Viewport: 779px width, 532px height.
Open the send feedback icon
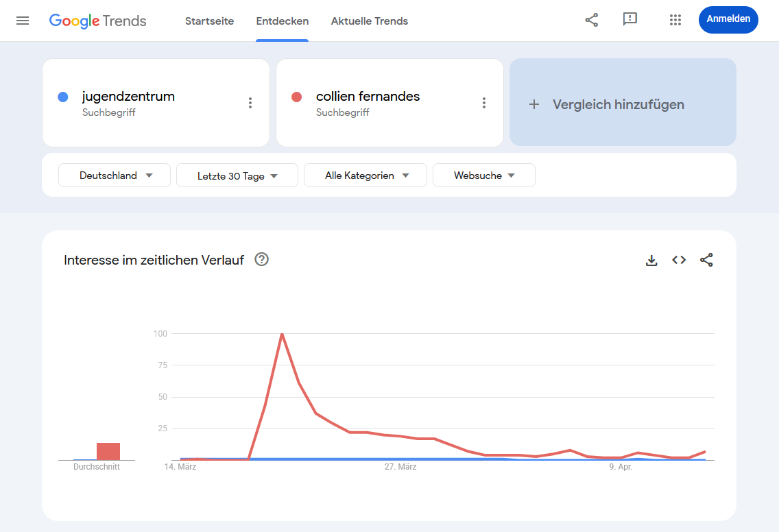(630, 19)
